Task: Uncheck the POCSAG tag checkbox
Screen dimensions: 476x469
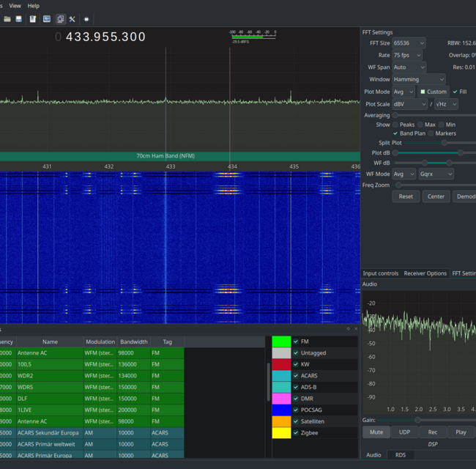Action: click(x=296, y=410)
